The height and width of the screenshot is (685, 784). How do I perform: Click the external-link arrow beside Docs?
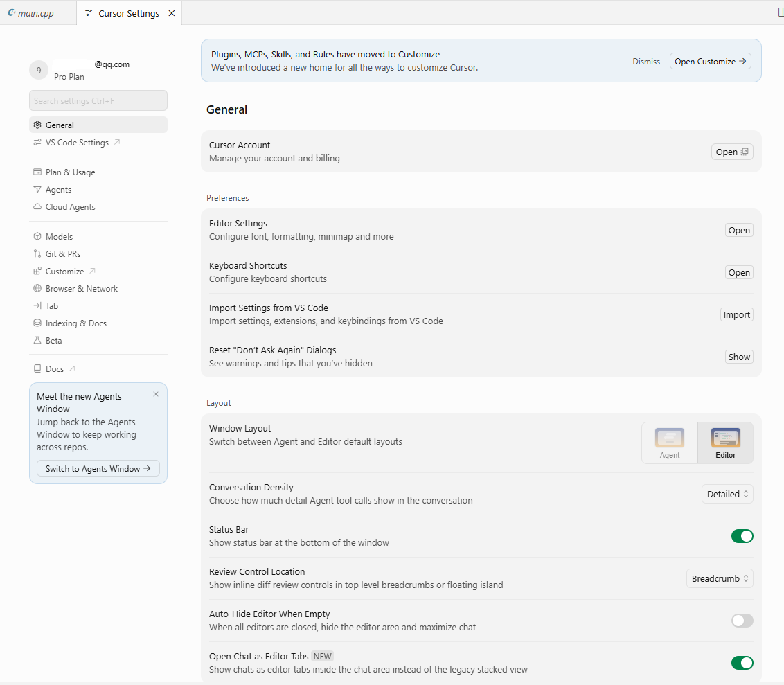[x=72, y=368]
